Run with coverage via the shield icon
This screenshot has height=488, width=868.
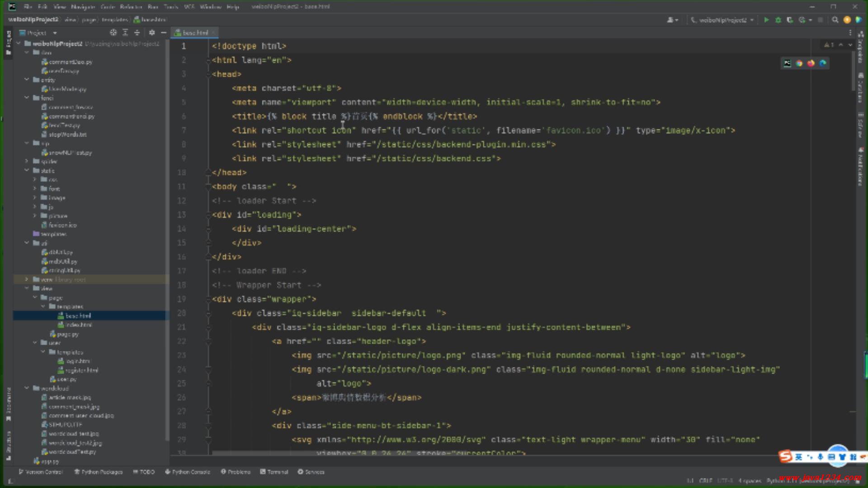click(790, 20)
